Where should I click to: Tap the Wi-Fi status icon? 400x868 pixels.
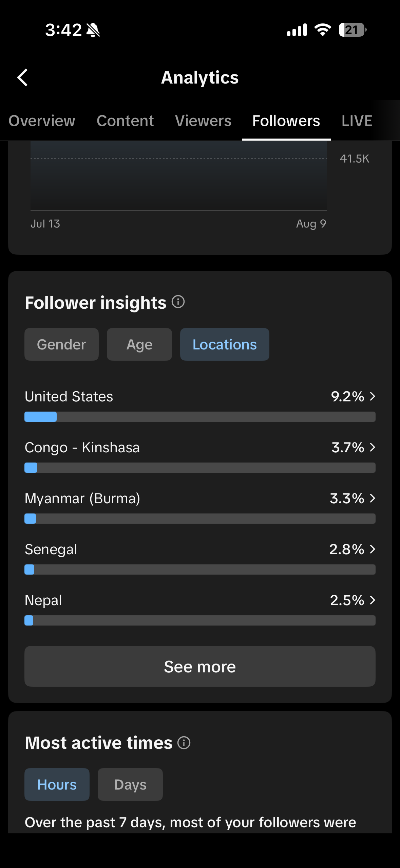(x=323, y=30)
